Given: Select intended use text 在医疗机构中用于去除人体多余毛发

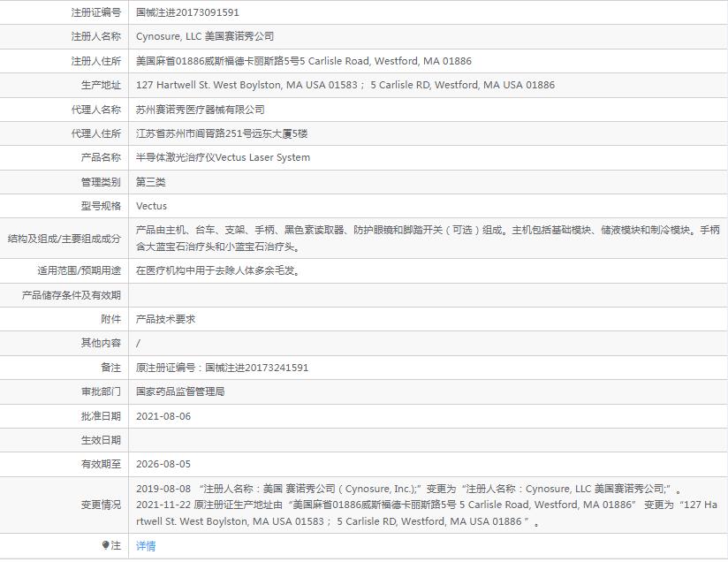Looking at the screenshot, I should (217, 270).
